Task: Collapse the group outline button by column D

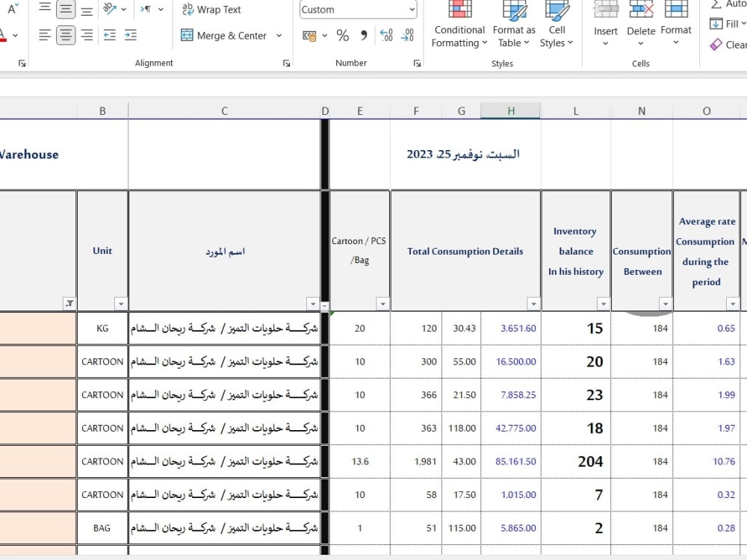Action: tap(324, 305)
